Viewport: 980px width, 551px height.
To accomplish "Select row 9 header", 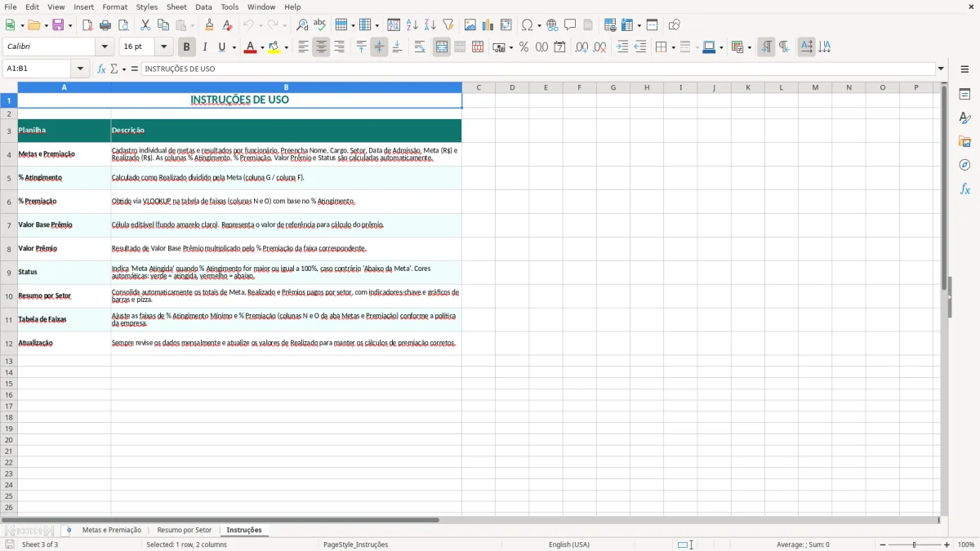I will click(x=9, y=273).
